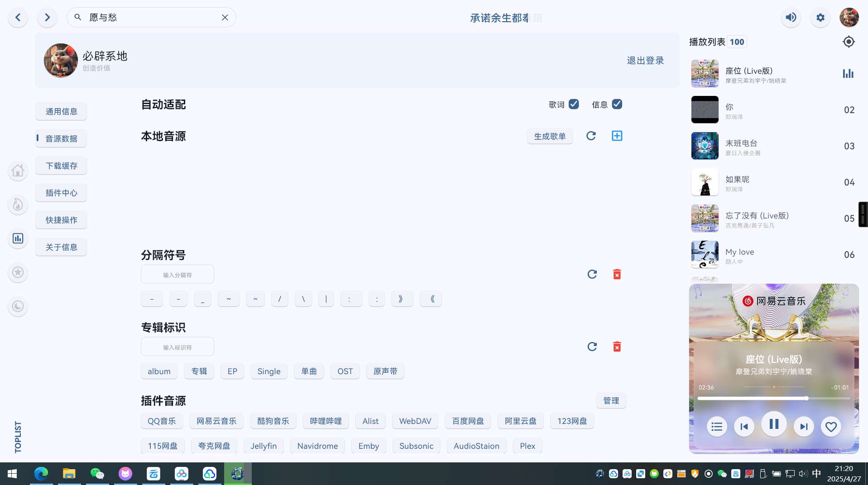Screen dimensions: 868x485
Task: Open the starred favorites sidebar icon
Action: point(18,272)
